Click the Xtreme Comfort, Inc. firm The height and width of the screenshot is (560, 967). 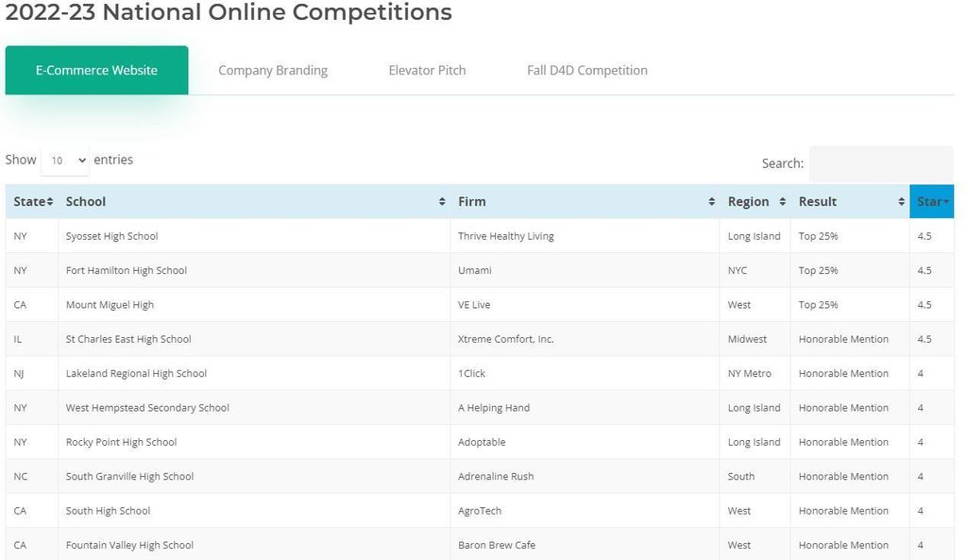click(x=506, y=339)
